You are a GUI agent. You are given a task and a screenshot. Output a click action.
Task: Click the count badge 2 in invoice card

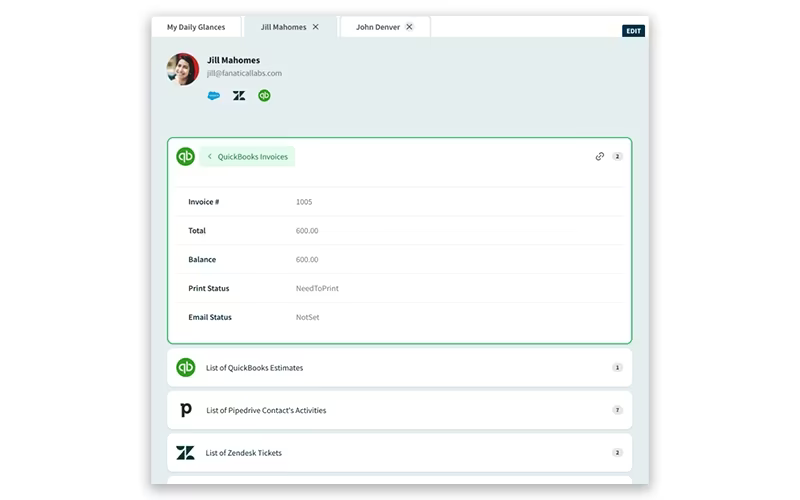[x=617, y=156]
